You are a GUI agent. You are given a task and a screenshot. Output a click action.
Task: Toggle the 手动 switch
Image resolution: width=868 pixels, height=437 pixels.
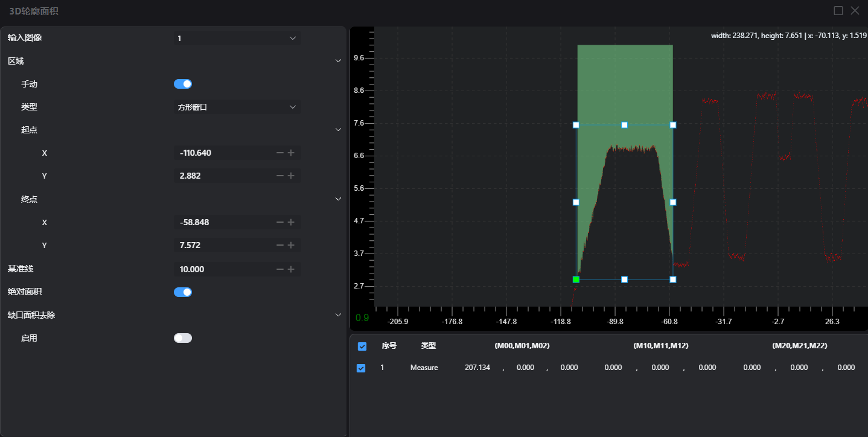(183, 84)
